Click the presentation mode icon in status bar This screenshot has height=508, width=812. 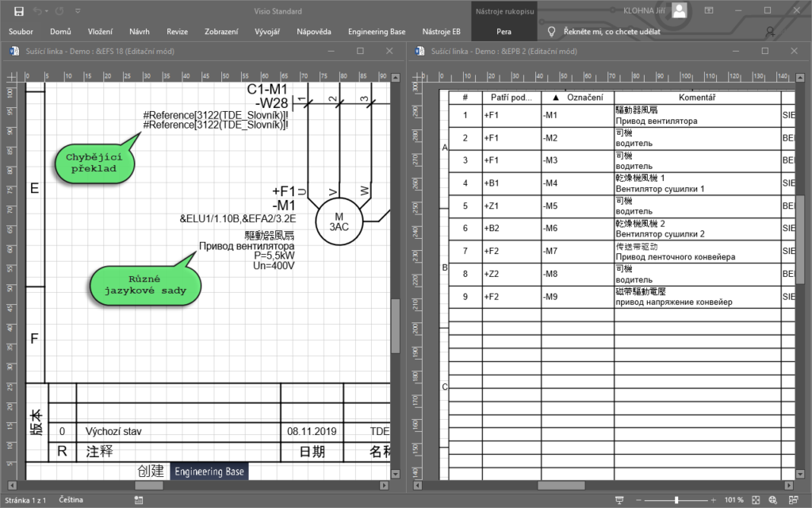coord(620,500)
